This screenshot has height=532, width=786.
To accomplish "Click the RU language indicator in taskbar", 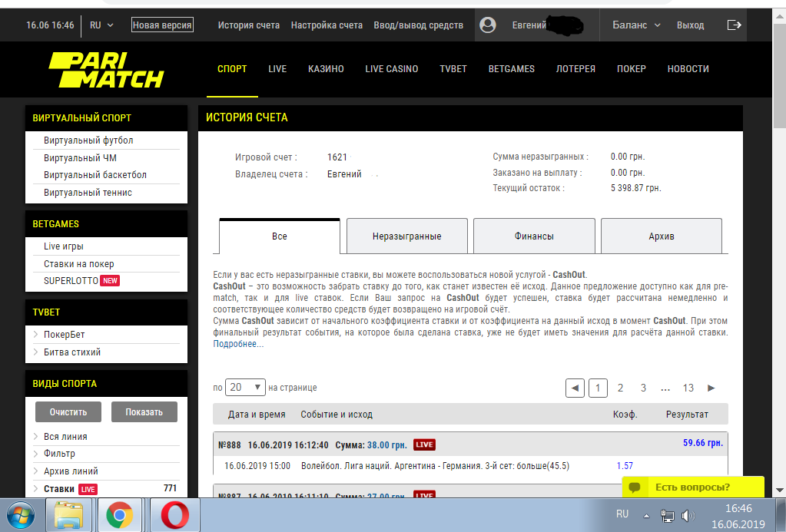I will point(622,514).
